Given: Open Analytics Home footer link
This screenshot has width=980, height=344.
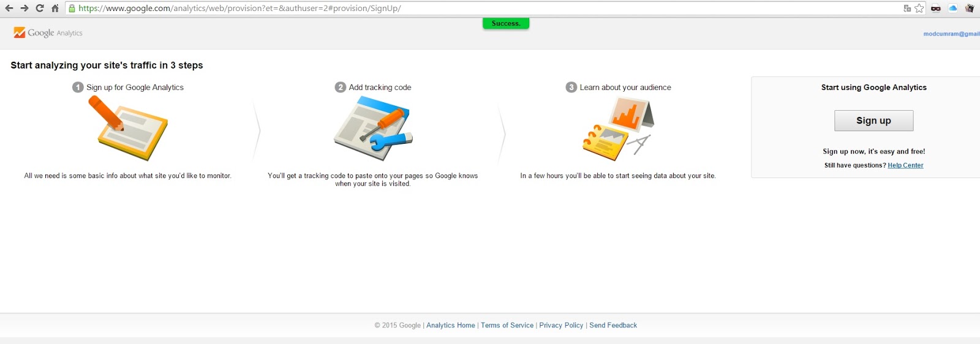Looking at the screenshot, I should click(x=451, y=326).
